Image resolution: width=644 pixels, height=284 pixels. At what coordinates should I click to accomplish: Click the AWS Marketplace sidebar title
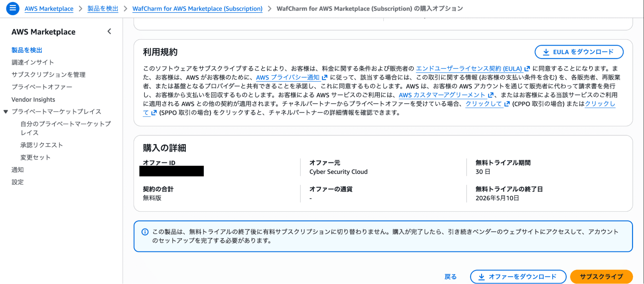[x=43, y=32]
